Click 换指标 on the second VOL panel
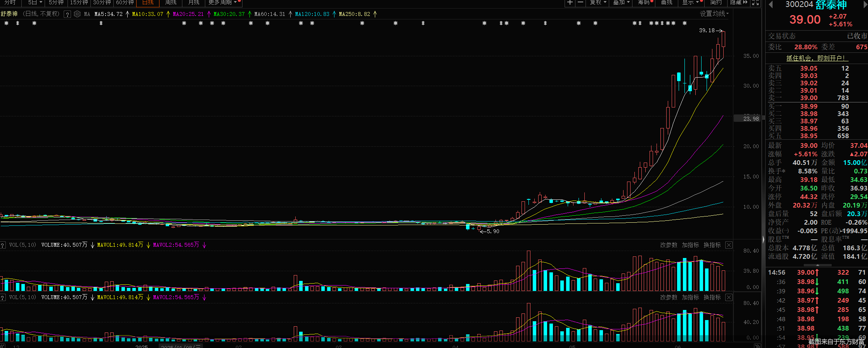 (x=712, y=297)
